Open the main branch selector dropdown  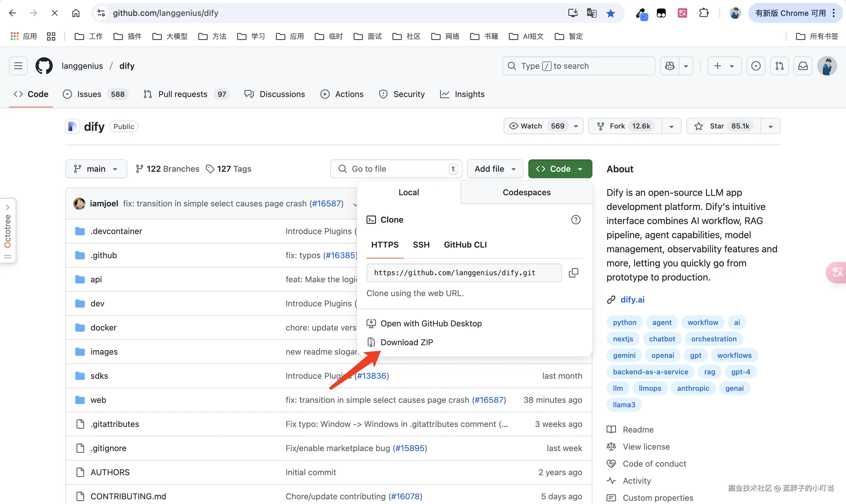[x=96, y=169]
